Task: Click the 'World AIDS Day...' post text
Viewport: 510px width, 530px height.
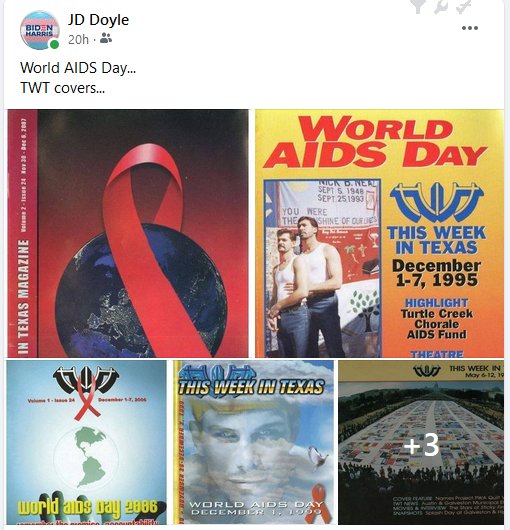Action: (78, 68)
